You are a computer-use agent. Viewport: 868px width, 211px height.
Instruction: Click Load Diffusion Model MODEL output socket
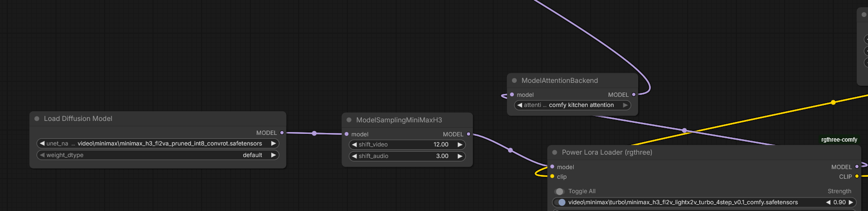coord(282,132)
